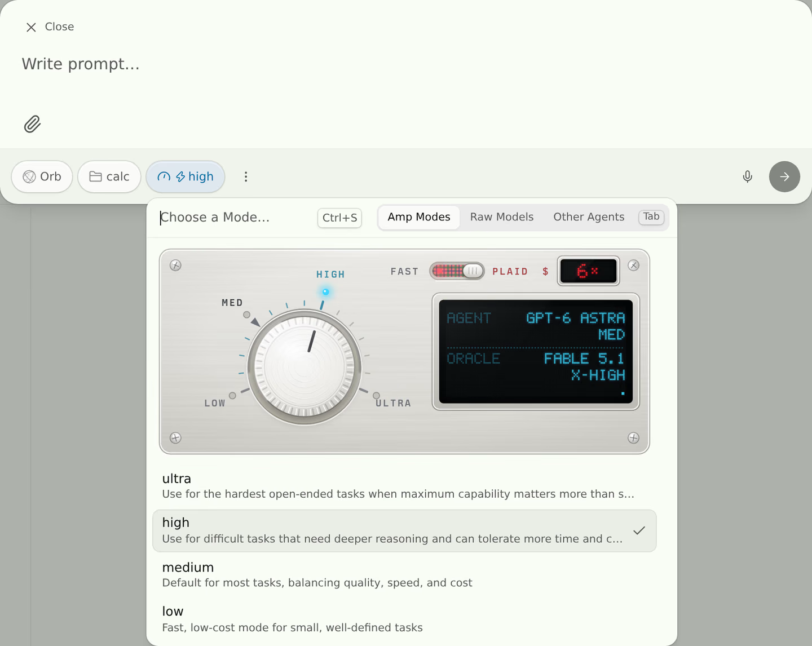Viewport: 812px width, 646px height.
Task: Flip the FAST/PLAID speed switch
Action: 457,271
